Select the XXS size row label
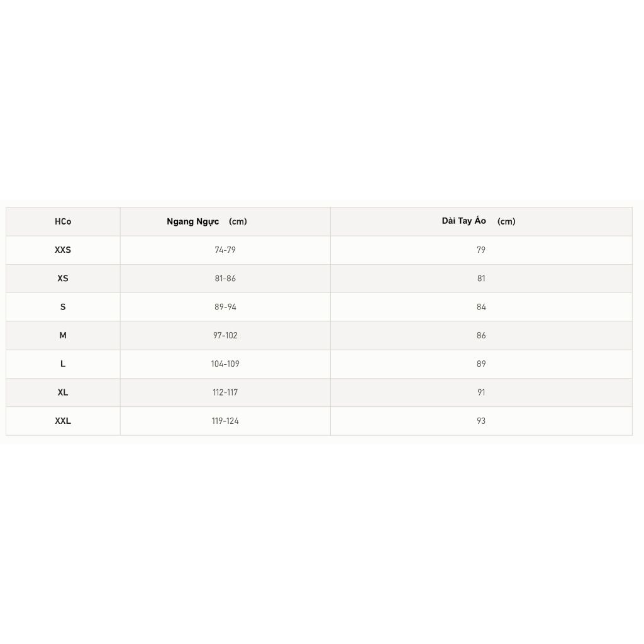Image resolution: width=644 pixels, height=644 pixels. 63,250
